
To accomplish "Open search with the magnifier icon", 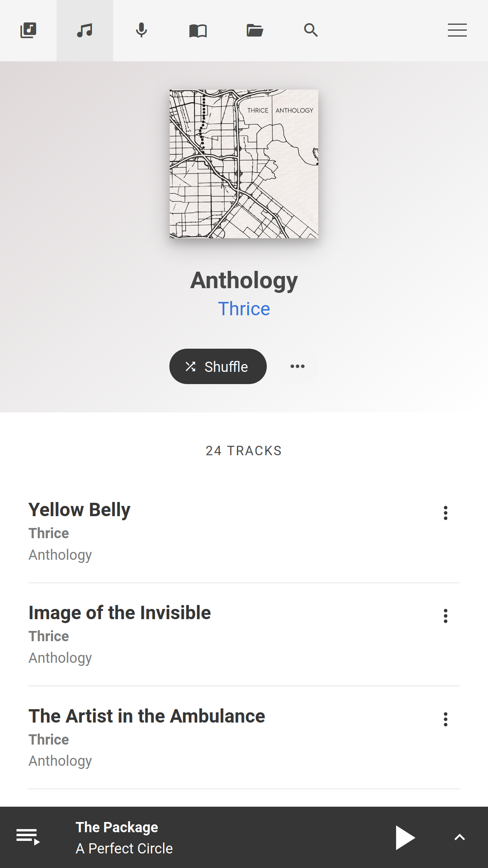I will coord(311,30).
